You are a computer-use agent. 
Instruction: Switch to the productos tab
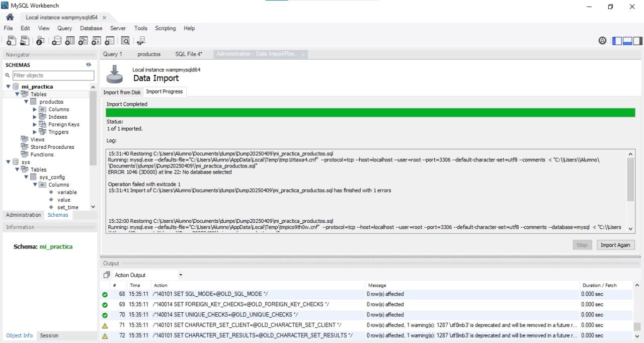click(149, 54)
